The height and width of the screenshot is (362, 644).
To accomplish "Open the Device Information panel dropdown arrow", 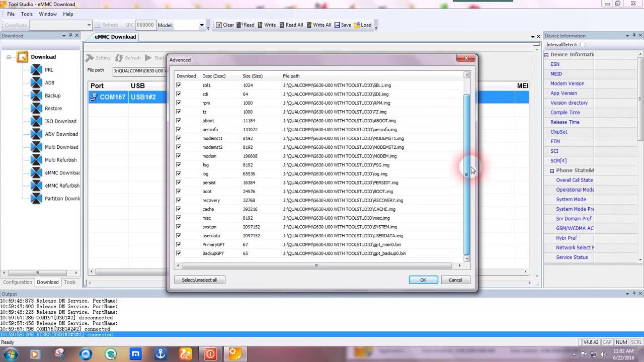I will click(626, 36).
